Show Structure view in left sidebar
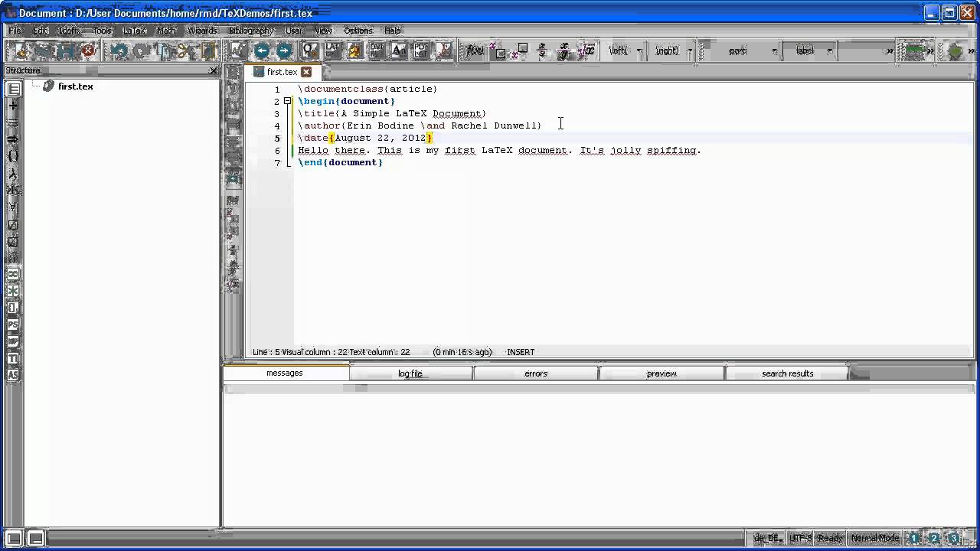The width and height of the screenshot is (980, 551). click(13, 90)
